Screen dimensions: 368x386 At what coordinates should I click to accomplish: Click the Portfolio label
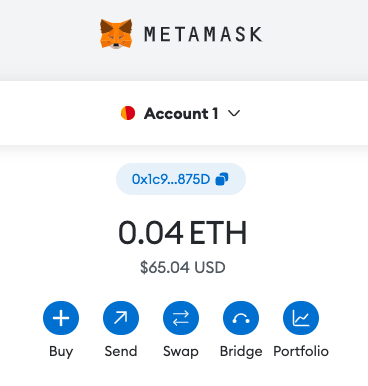tap(301, 351)
